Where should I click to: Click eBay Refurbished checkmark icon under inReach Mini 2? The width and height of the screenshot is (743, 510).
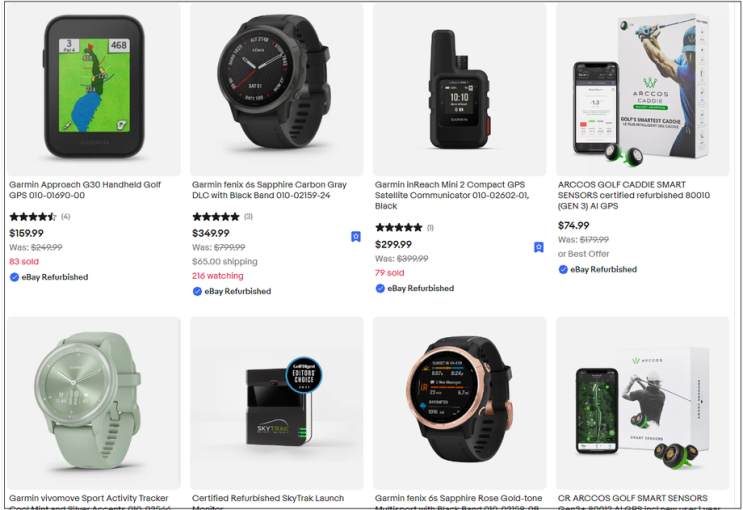pos(380,289)
